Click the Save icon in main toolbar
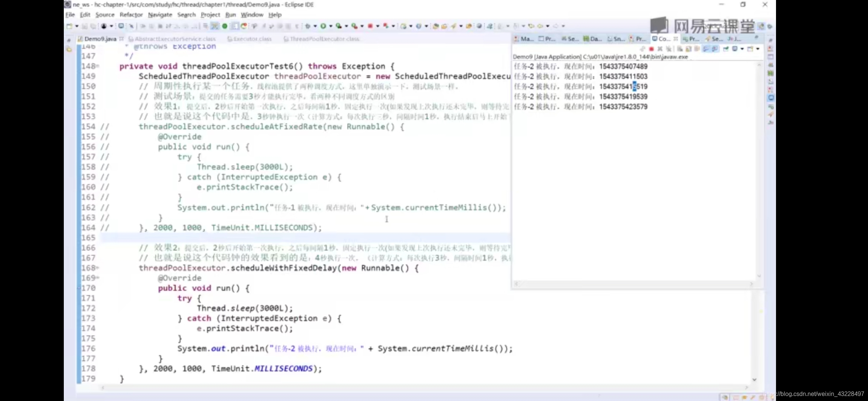The width and height of the screenshot is (868, 401). pyautogui.click(x=85, y=26)
